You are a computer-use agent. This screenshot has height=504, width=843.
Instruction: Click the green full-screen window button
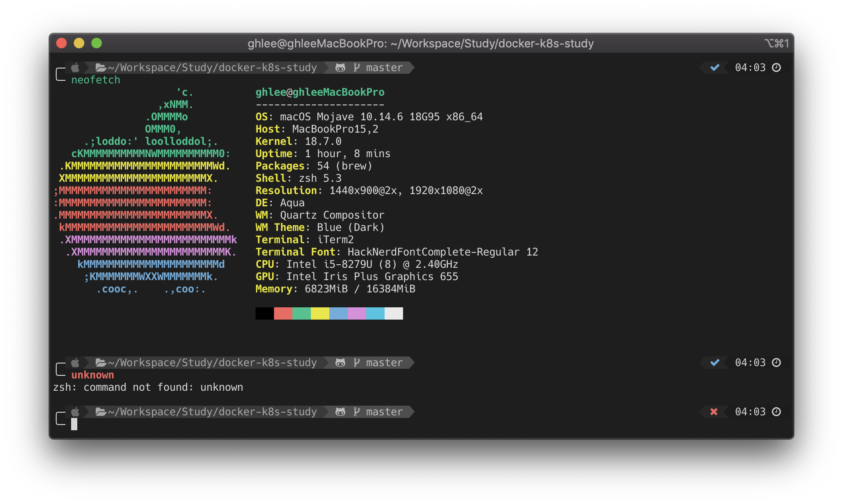coord(97,43)
